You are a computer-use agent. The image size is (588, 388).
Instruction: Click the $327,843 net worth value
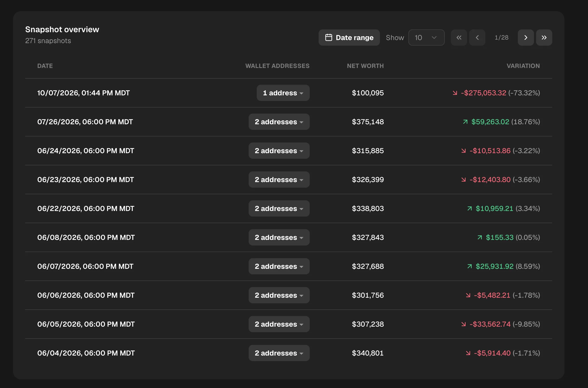coord(368,237)
